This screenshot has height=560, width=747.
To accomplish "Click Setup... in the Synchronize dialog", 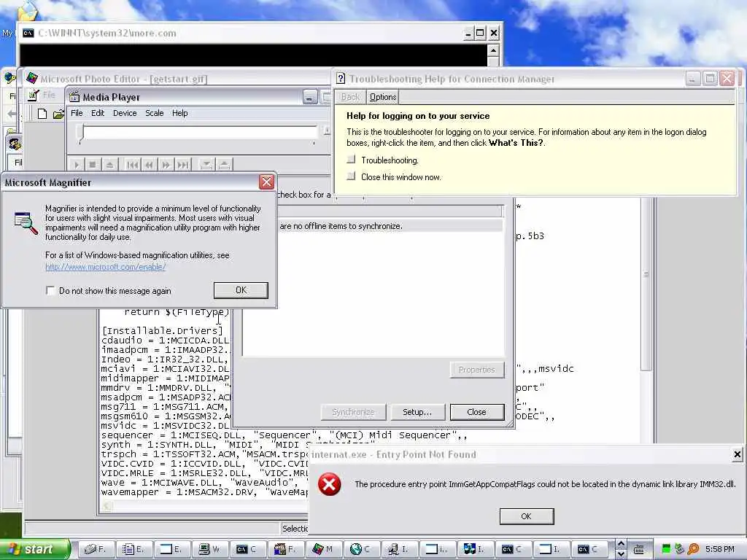I will pyautogui.click(x=417, y=412).
